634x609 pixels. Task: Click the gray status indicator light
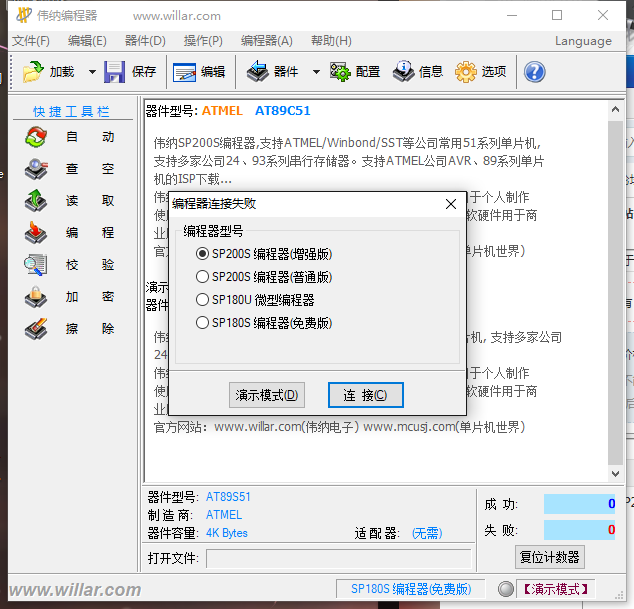(x=505, y=589)
